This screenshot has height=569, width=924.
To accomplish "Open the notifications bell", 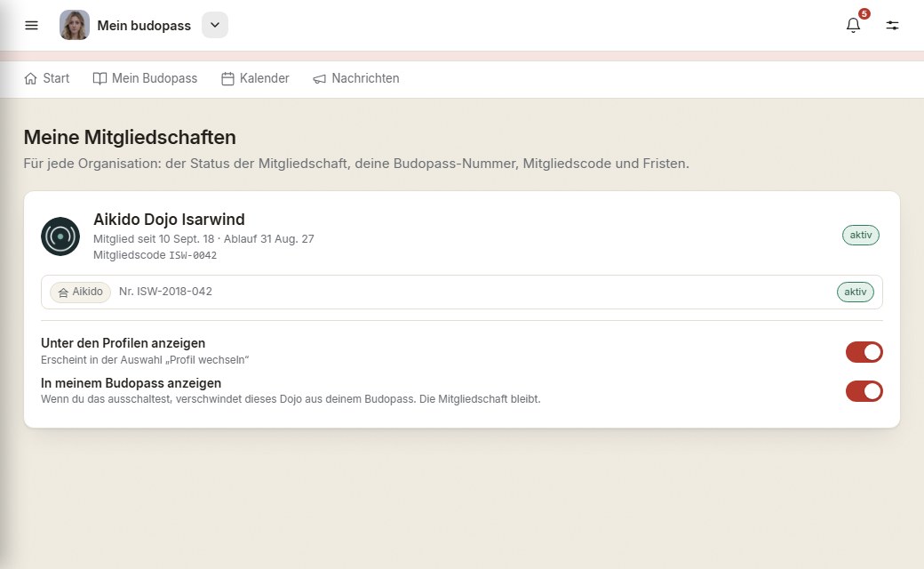I will (853, 26).
